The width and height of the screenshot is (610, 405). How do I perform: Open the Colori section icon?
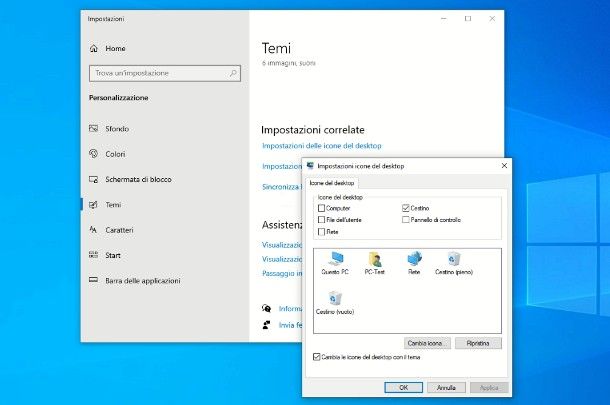coord(93,154)
